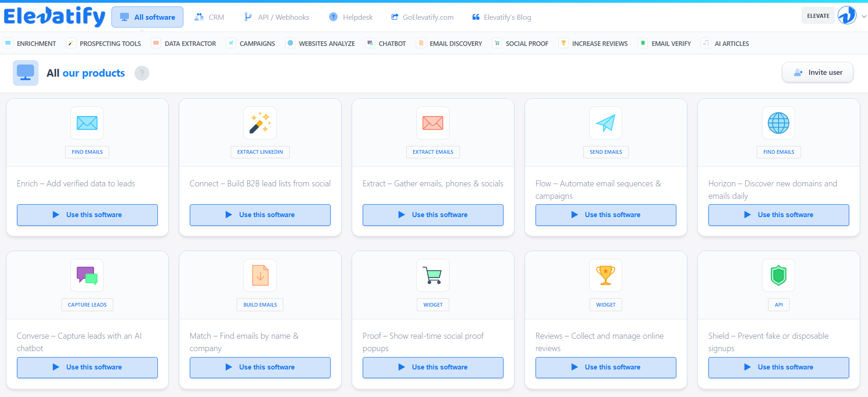Image resolution: width=868 pixels, height=397 pixels.
Task: Click the WIDGET tag on Proof card
Action: [x=433, y=305]
